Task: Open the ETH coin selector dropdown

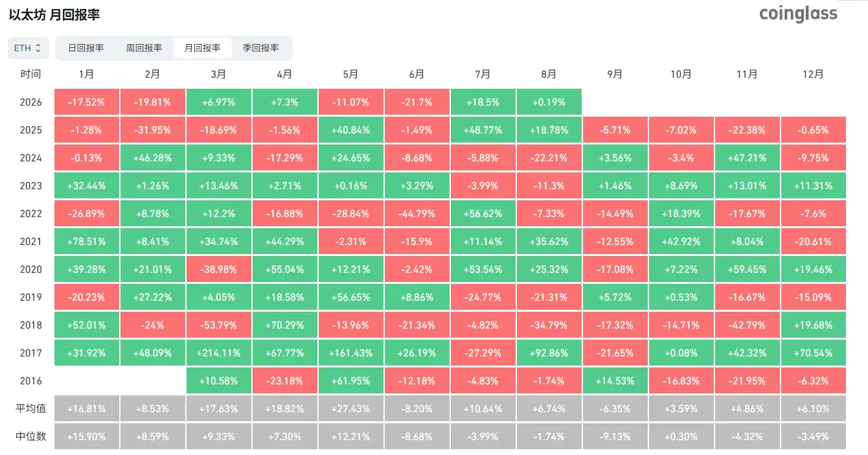Action: pos(28,48)
